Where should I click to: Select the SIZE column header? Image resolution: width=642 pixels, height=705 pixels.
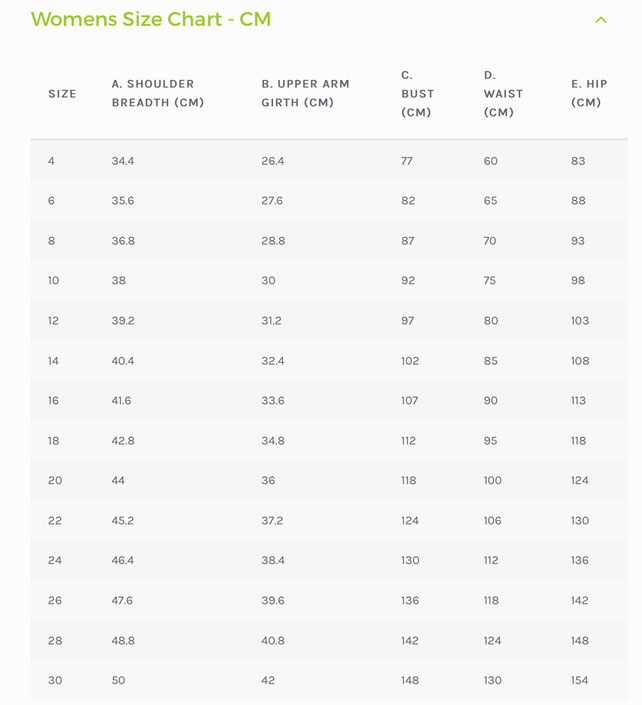[62, 94]
